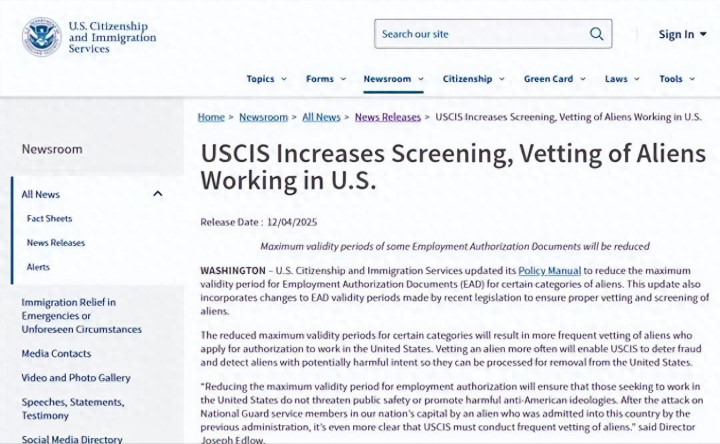
Task: Open the Policy Manual link
Action: pos(546,270)
